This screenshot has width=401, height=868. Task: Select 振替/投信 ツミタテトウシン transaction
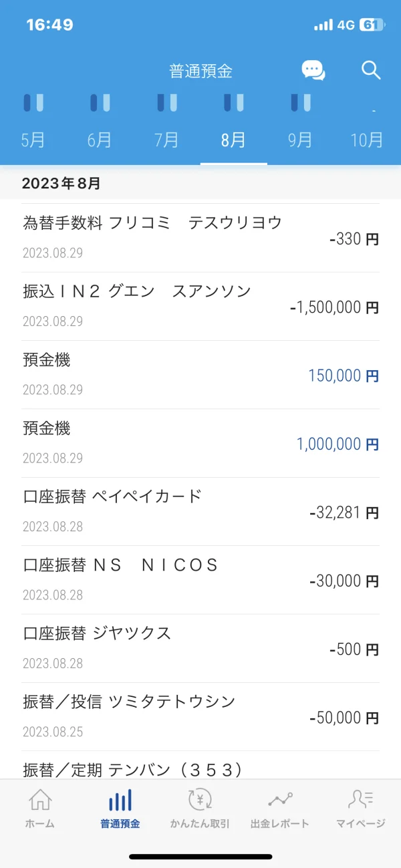200,716
